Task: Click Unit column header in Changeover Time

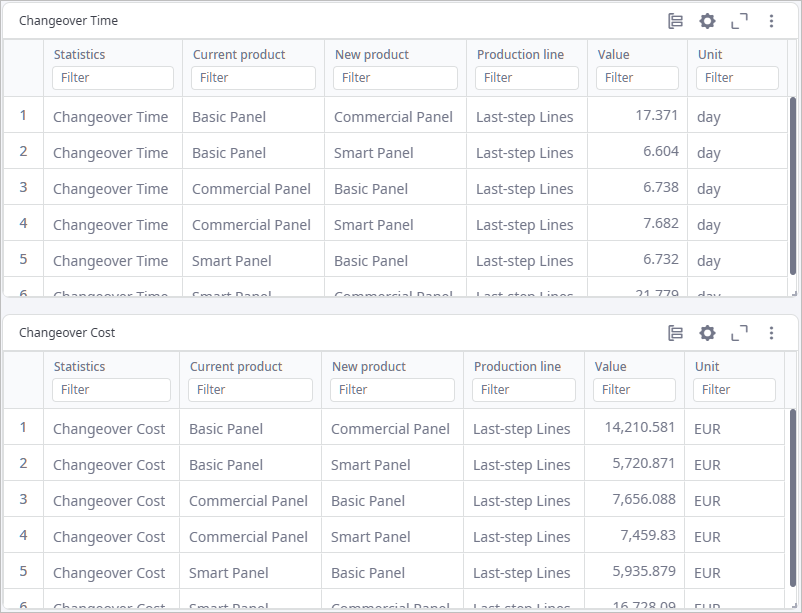Action: [x=709, y=55]
